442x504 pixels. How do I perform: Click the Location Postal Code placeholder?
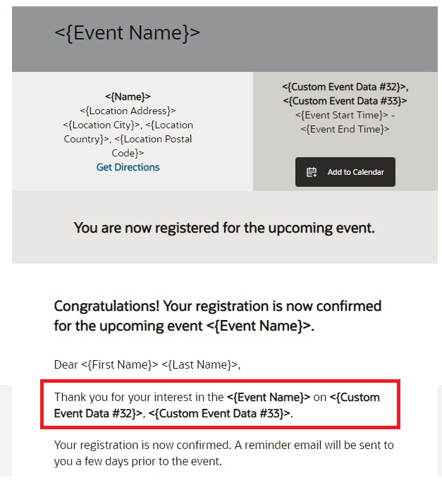153,146
